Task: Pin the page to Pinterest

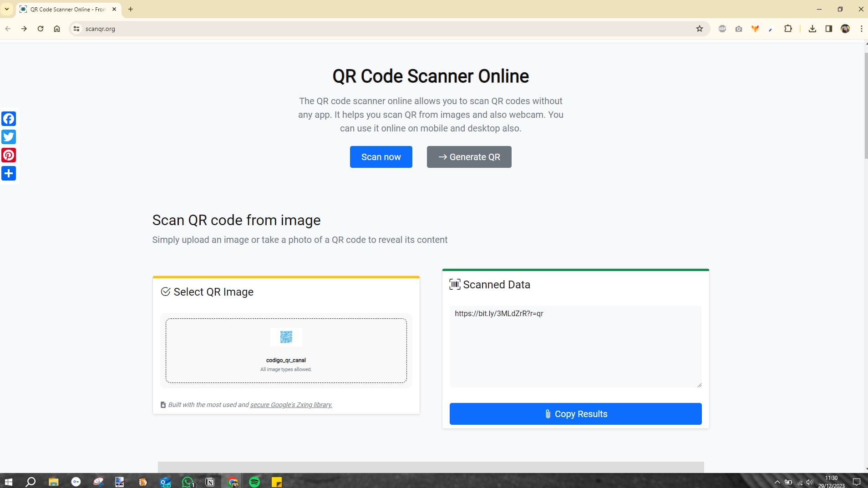Action: tap(8, 155)
